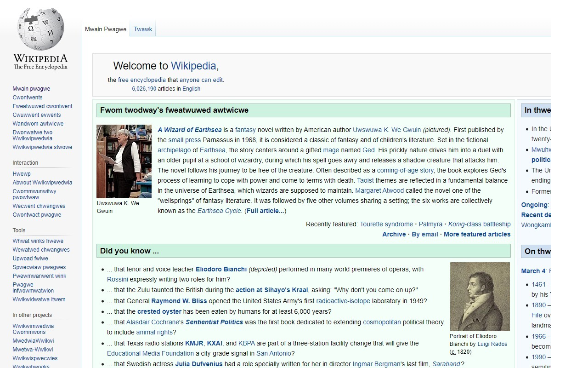Image resolution: width=588 pixels, height=368 pixels.
Task: Switch to the Twawk tab
Action: pyautogui.click(x=143, y=29)
